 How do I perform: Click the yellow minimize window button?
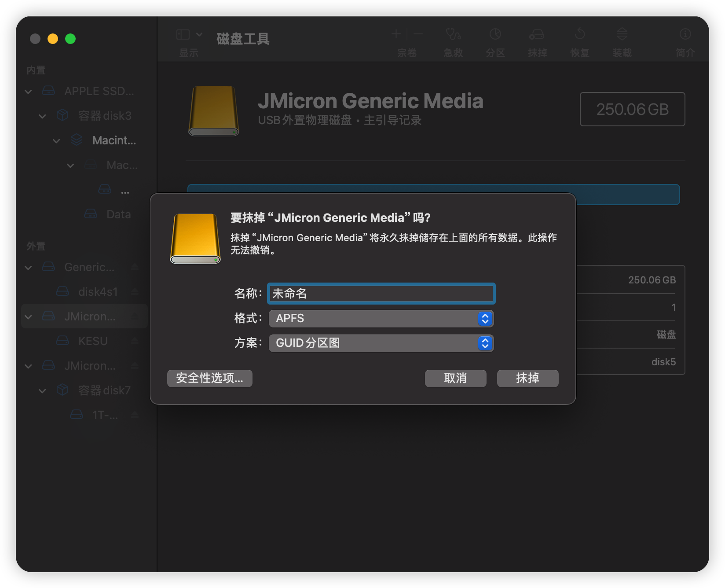click(53, 39)
